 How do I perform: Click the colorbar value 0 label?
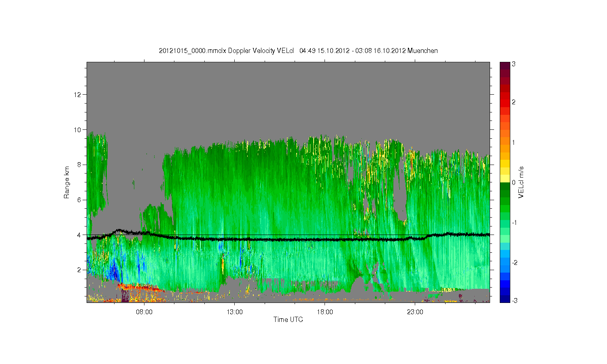coord(514,182)
